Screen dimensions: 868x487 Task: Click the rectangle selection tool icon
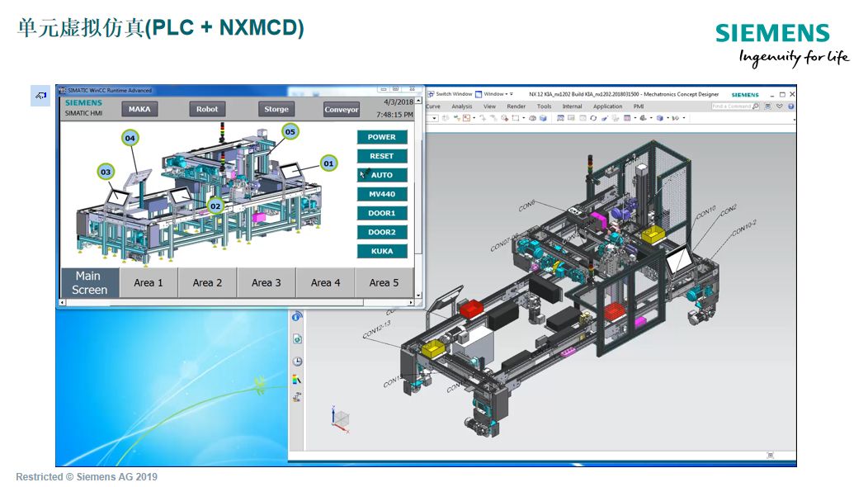click(x=516, y=118)
